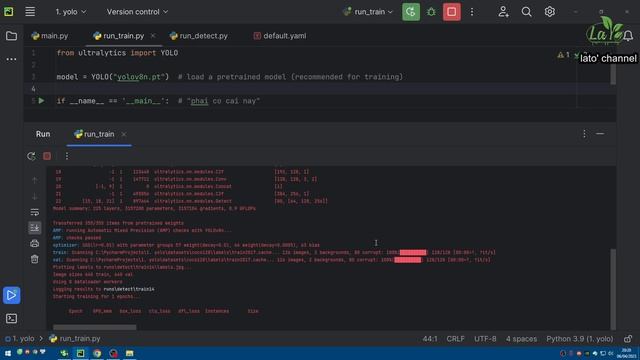The height and width of the screenshot is (360, 640).
Task: Open the Run tool window sidebar icon
Action: coord(11,295)
